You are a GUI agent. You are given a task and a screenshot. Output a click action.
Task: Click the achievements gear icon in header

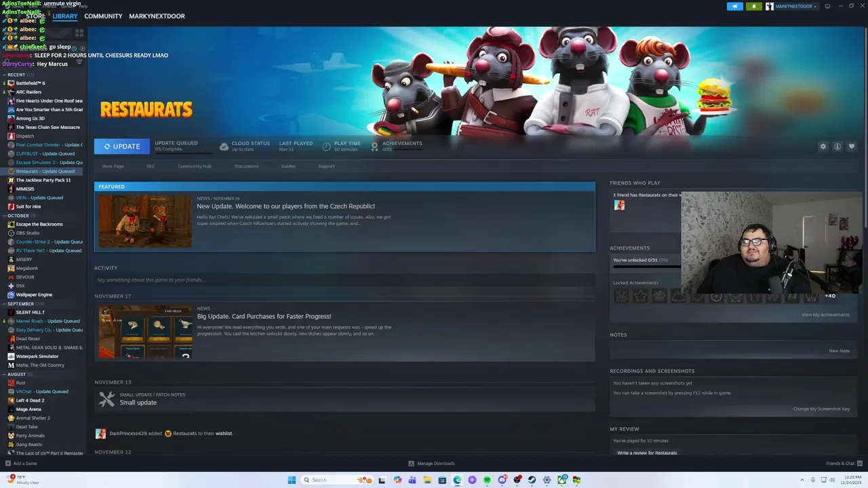(x=374, y=146)
